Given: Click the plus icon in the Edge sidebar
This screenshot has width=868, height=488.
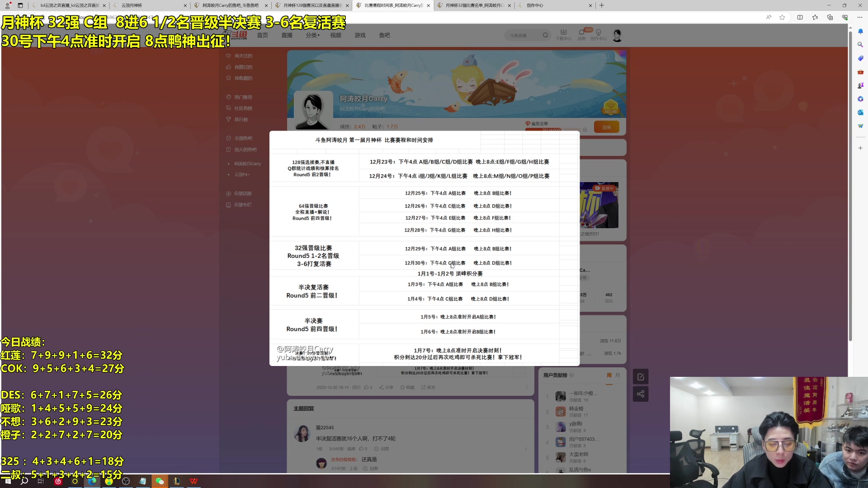Looking at the screenshot, I should click(x=860, y=148).
